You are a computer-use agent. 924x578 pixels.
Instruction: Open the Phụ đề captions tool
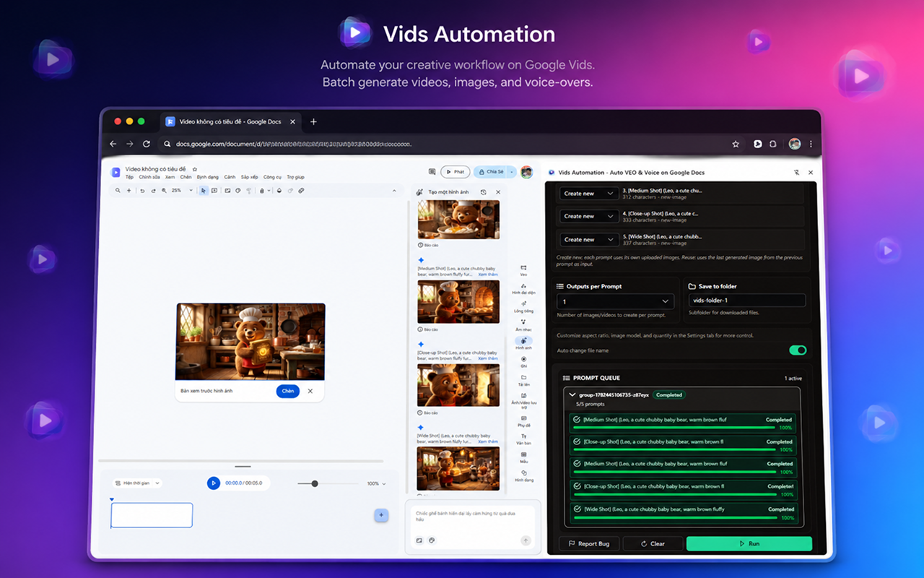tap(523, 420)
